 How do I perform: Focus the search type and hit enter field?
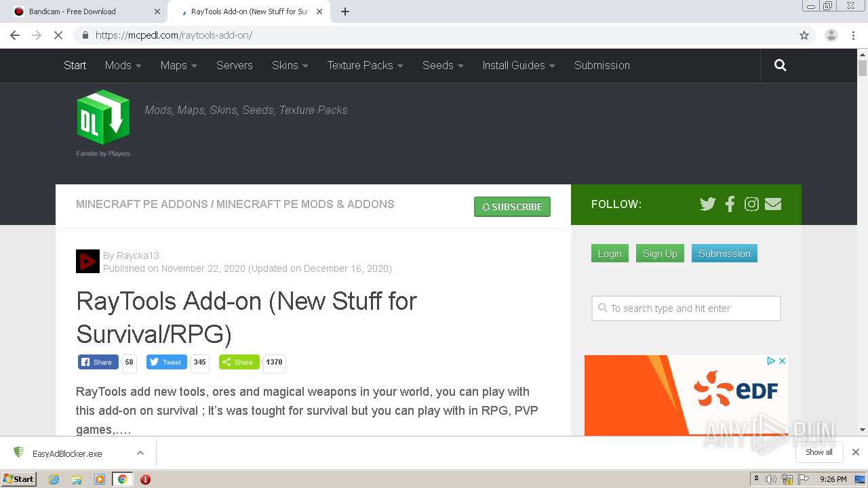686,308
